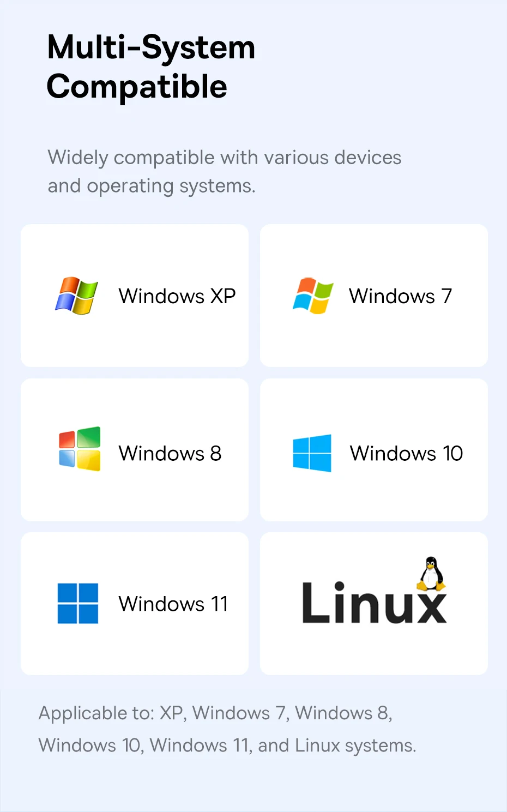Screen dimensions: 507x812
Task: Select the Windows 8 label
Action: click(x=170, y=453)
